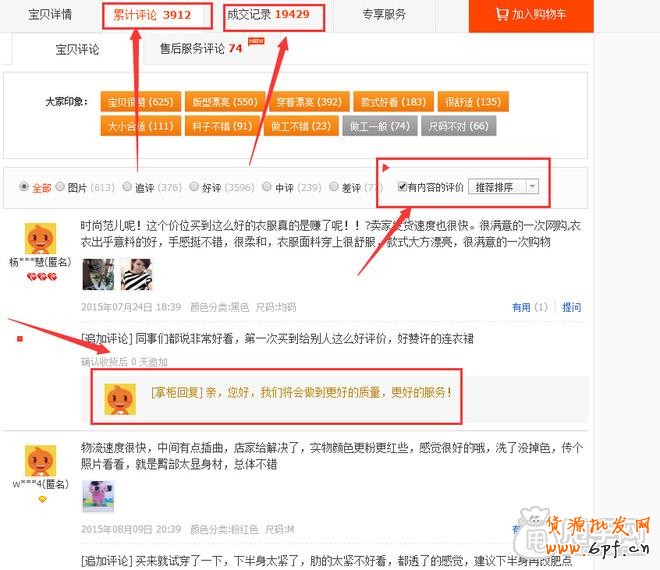Click first reviewer's red heart rating icons
660x570 pixels.
(39, 276)
